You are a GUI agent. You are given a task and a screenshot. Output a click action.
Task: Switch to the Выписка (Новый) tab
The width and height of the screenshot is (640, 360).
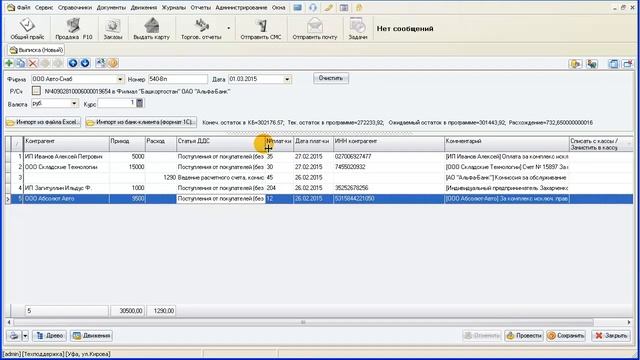[36, 50]
